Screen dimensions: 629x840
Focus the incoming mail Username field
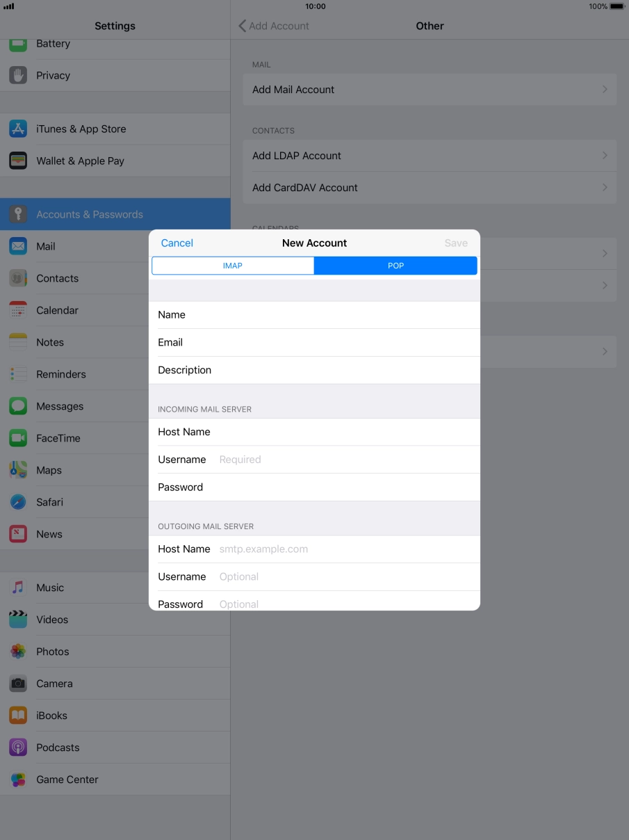[x=313, y=459]
